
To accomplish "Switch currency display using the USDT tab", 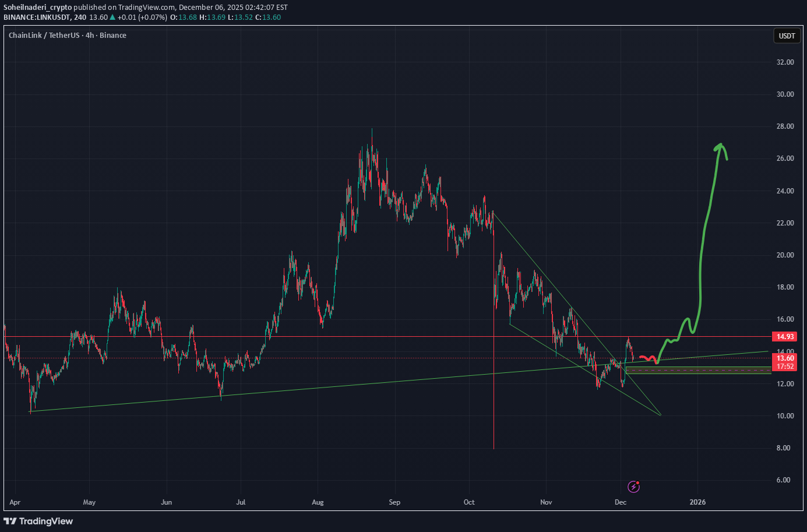I will coord(786,36).
